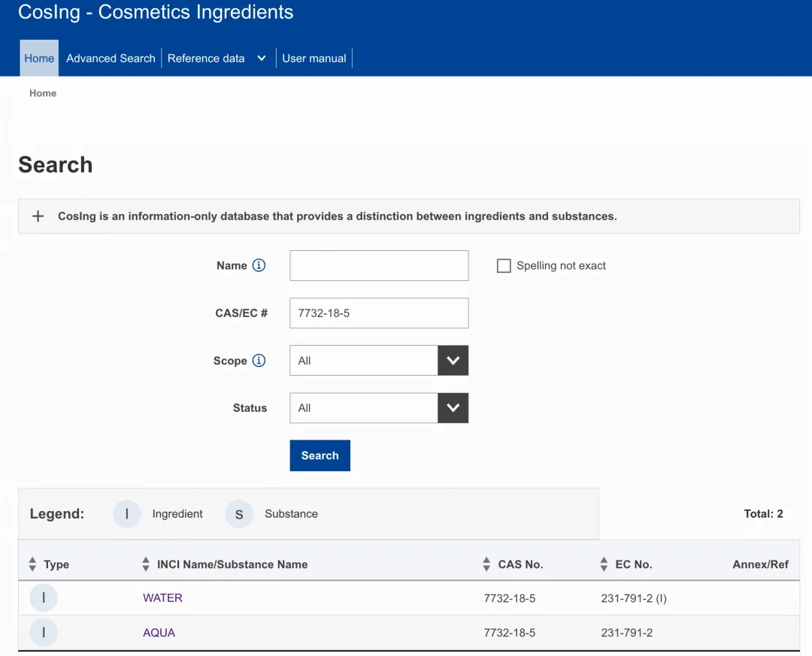This screenshot has width=812, height=656.
Task: Click the info icon beside Scope
Action: point(259,361)
